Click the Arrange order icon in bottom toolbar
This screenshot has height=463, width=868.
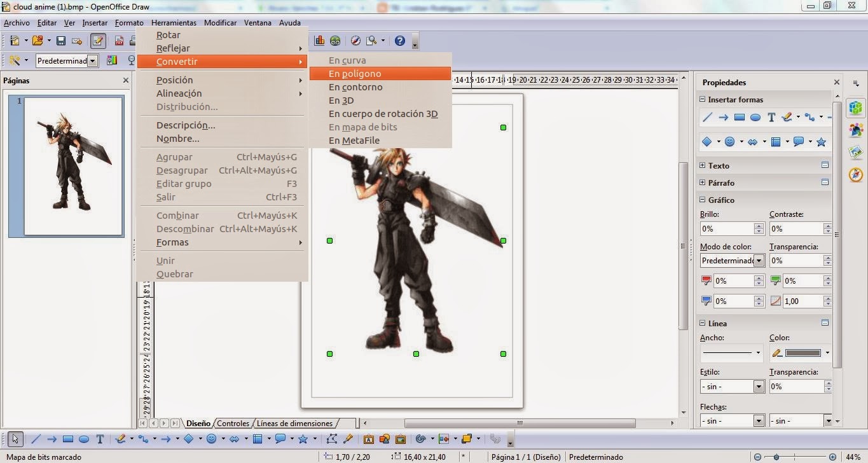[466, 439]
